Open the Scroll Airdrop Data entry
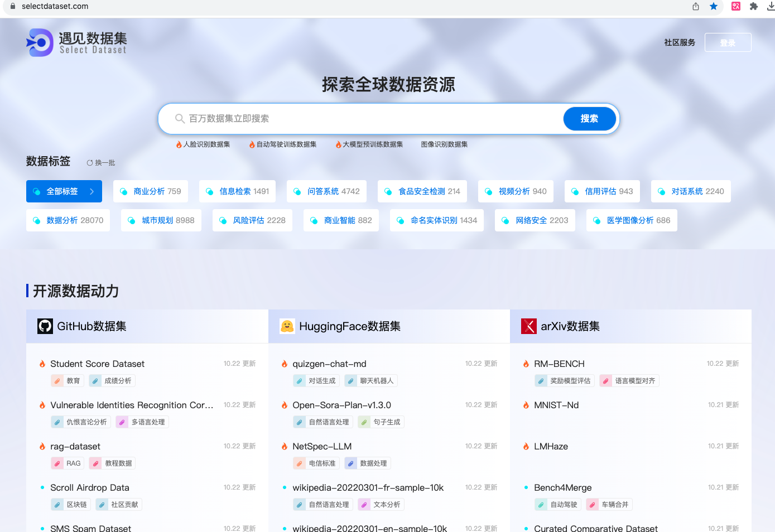 point(90,487)
